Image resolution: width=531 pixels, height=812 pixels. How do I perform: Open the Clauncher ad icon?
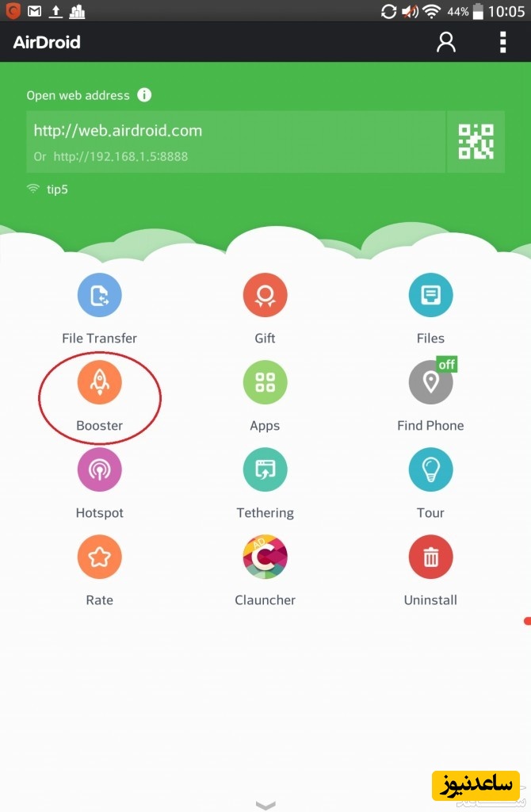(x=265, y=557)
